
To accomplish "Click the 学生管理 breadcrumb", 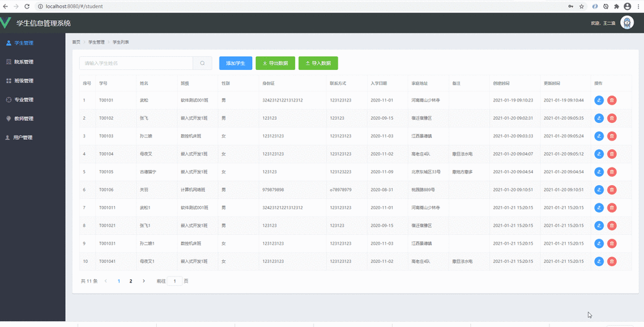I will pyautogui.click(x=97, y=42).
